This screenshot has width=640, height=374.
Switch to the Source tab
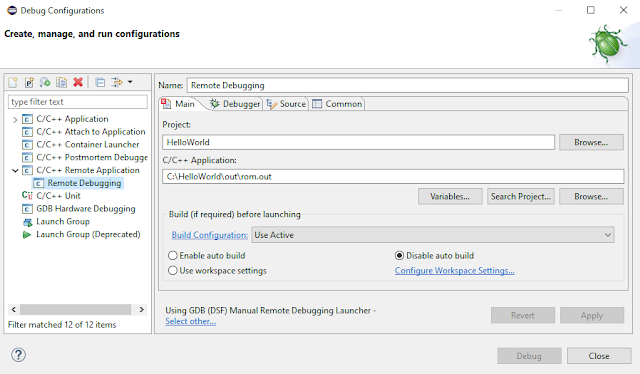coord(286,104)
